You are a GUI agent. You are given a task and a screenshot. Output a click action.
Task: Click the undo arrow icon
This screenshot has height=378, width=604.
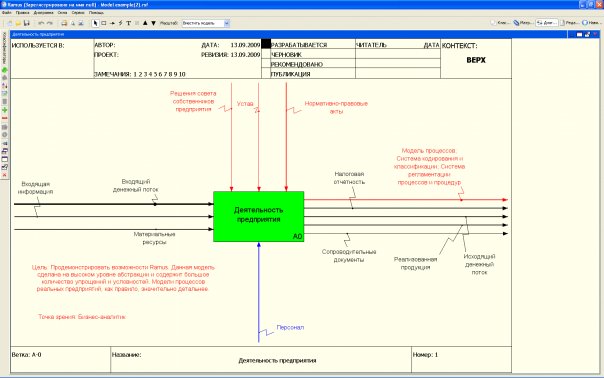click(x=41, y=23)
